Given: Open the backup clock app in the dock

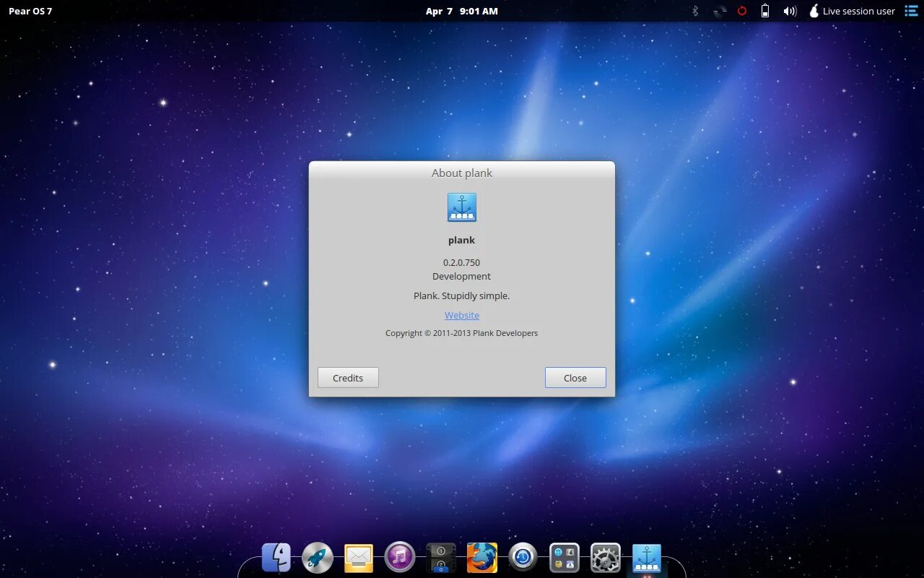Looking at the screenshot, I should tap(523, 558).
